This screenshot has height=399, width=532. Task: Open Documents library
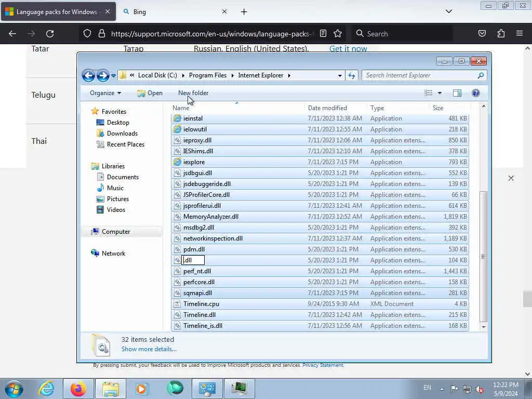(x=123, y=177)
